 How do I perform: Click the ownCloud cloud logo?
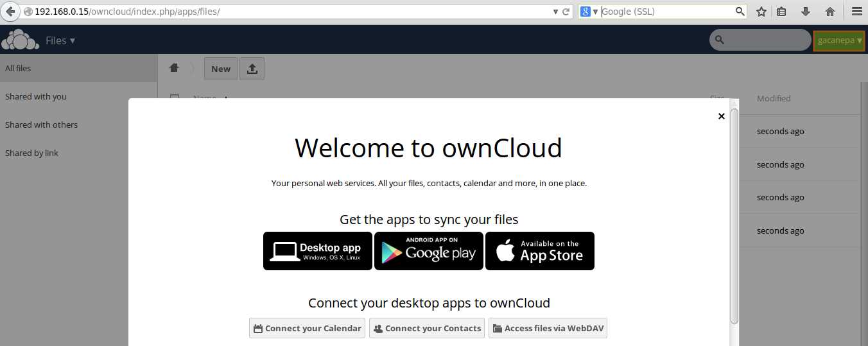20,40
